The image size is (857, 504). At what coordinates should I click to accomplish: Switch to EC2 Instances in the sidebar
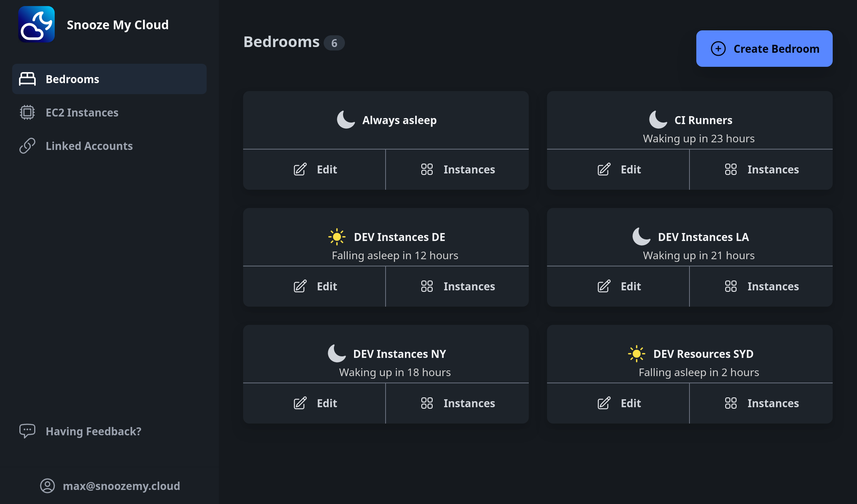click(x=82, y=112)
